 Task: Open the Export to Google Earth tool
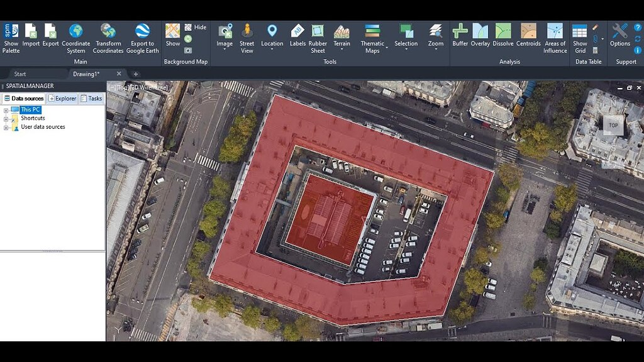click(143, 36)
